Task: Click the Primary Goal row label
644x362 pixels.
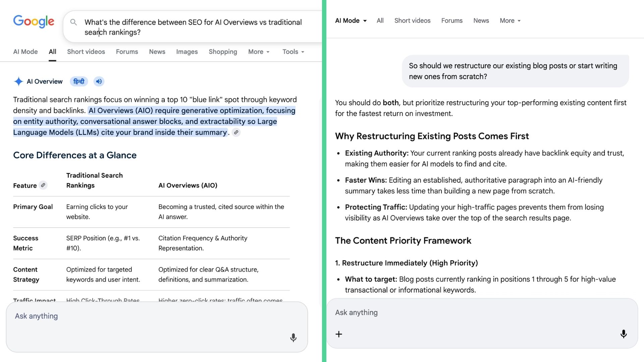Action: pos(33,207)
